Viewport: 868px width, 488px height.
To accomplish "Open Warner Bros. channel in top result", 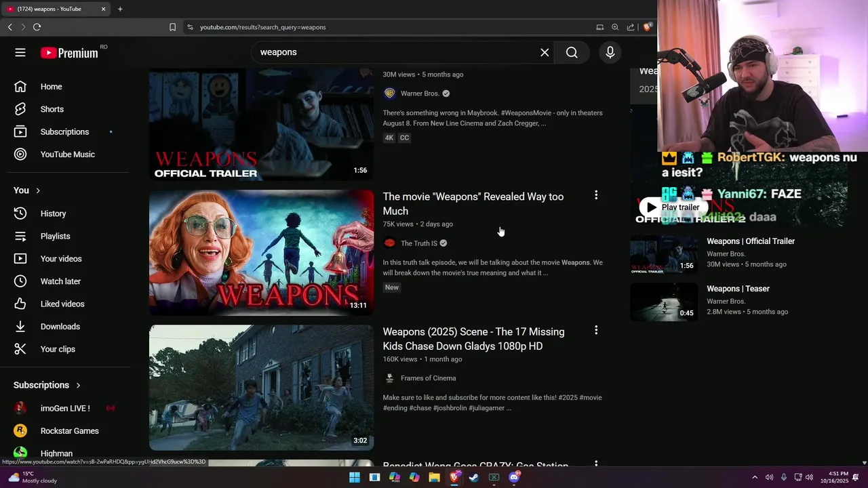I will pyautogui.click(x=420, y=94).
